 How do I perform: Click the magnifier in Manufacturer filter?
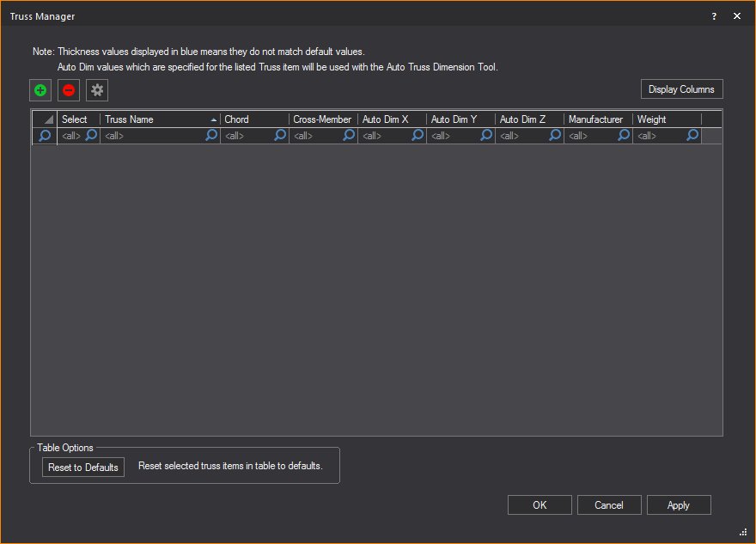(x=624, y=136)
